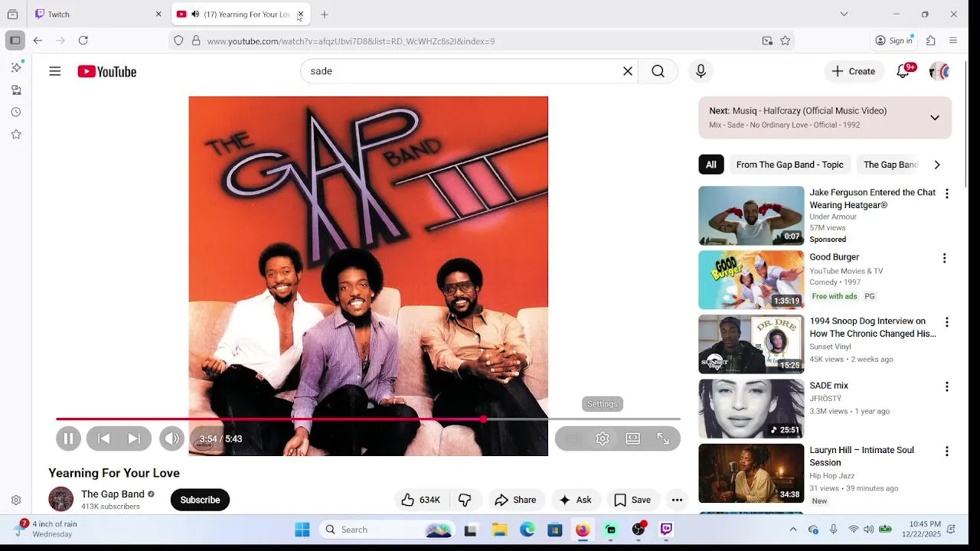Open AI chatbot sidebar icon
Screen dimensions: 980x551
click(15, 67)
